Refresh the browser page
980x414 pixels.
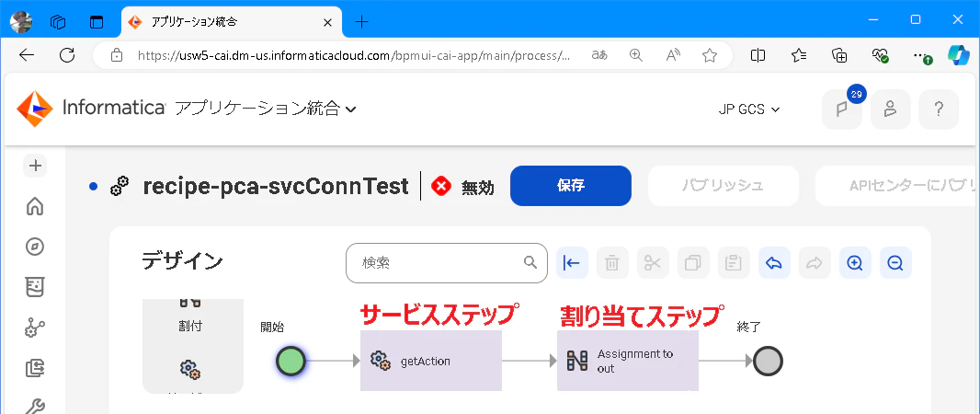click(67, 55)
